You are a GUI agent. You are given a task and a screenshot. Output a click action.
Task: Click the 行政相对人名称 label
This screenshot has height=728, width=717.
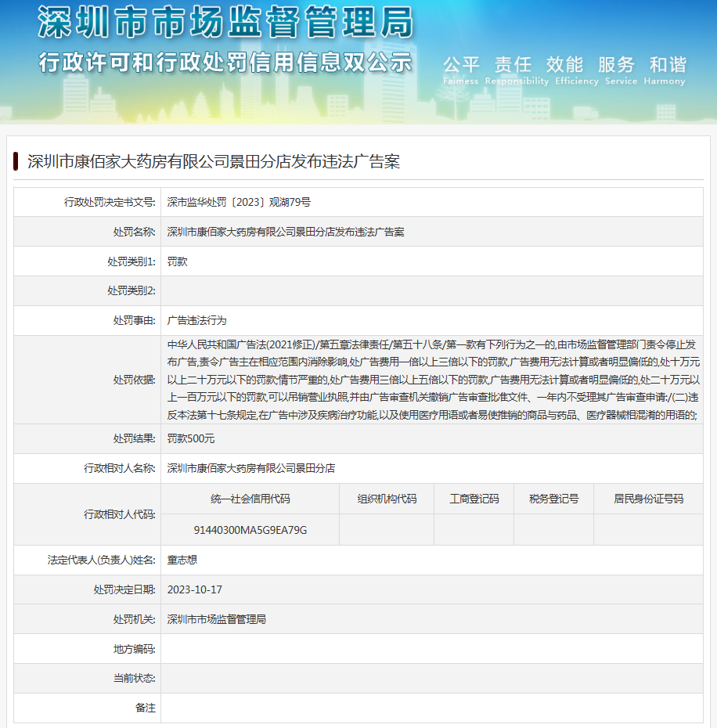coord(119,468)
